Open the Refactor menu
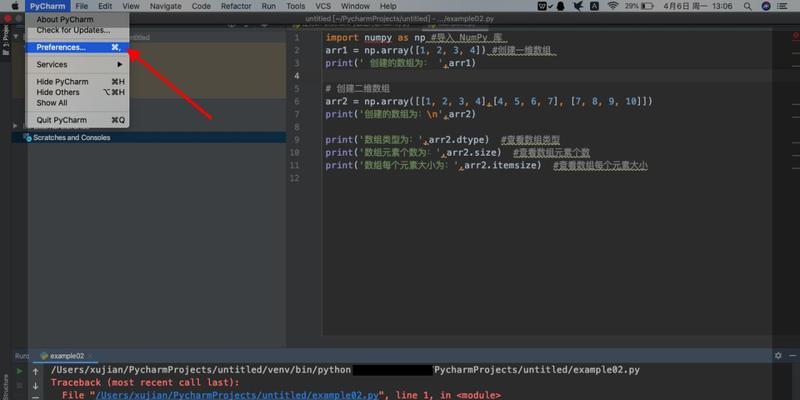 tap(236, 6)
